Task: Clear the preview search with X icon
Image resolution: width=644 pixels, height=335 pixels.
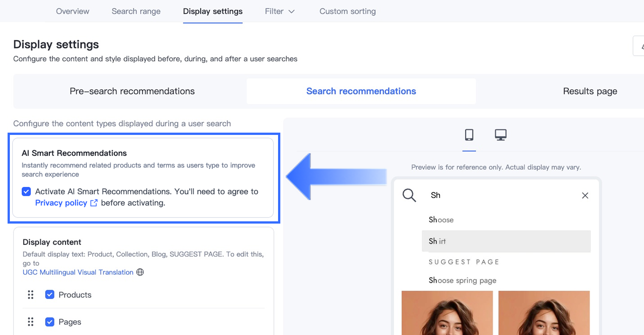Action: (x=585, y=196)
